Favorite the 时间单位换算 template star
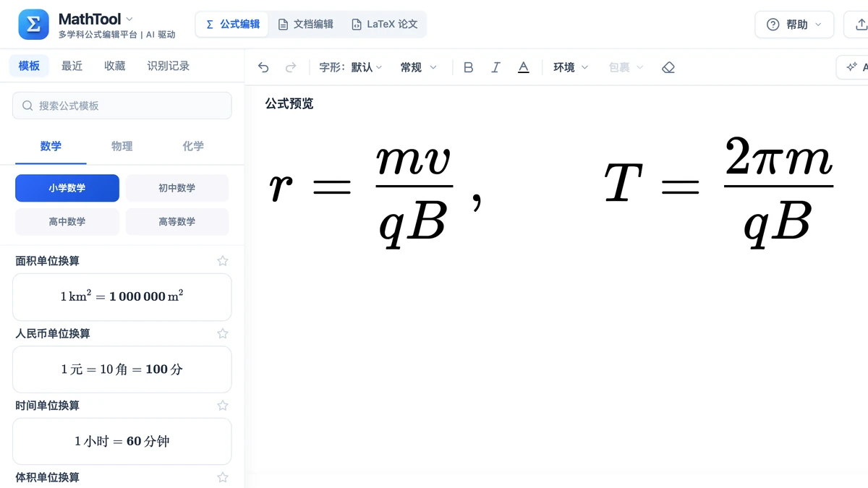Image resolution: width=868 pixels, height=488 pixels. (223, 406)
